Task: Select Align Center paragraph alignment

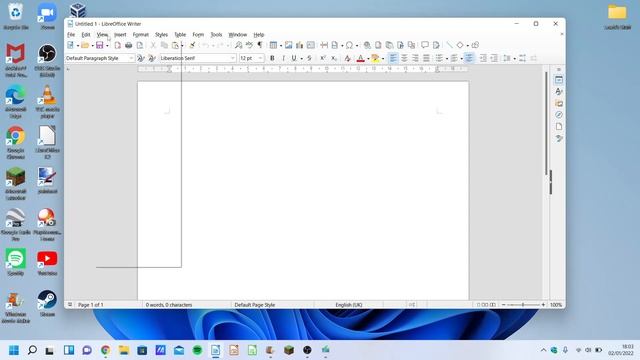Action: click(x=404, y=58)
